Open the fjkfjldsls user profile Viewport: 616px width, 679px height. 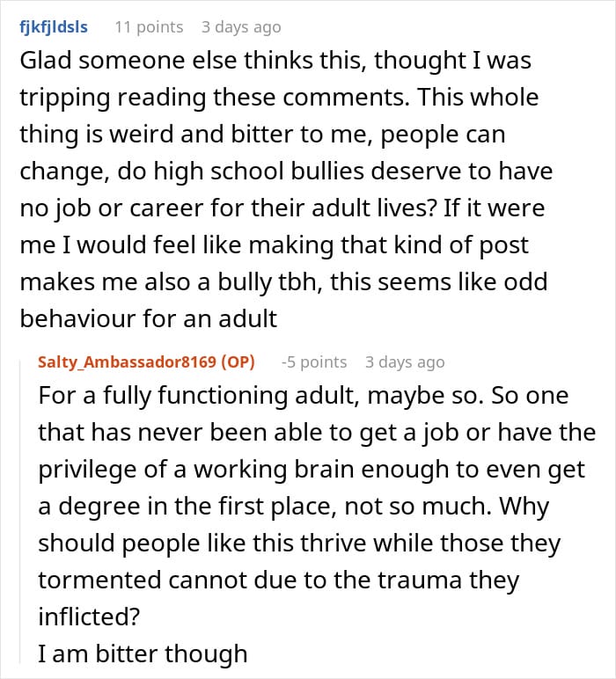click(54, 26)
